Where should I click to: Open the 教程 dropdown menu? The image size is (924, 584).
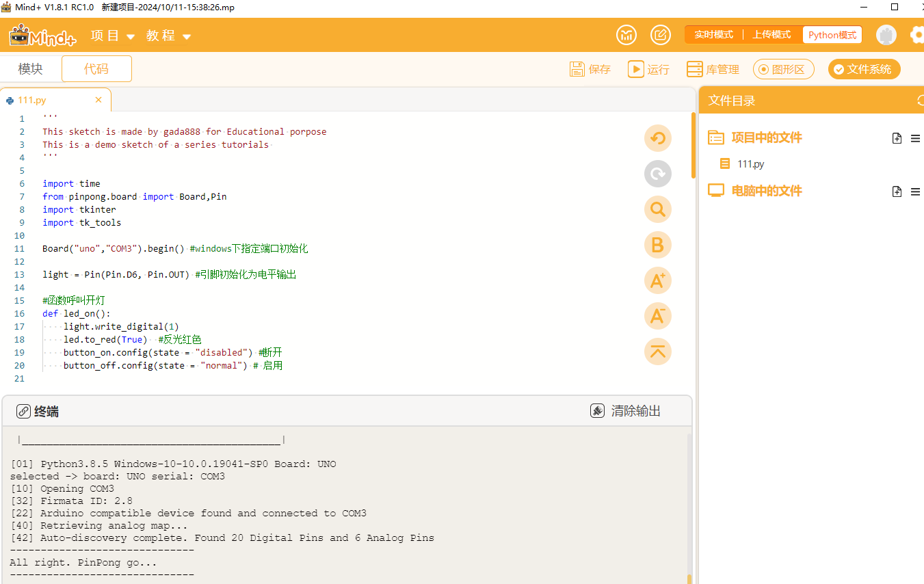pos(168,36)
